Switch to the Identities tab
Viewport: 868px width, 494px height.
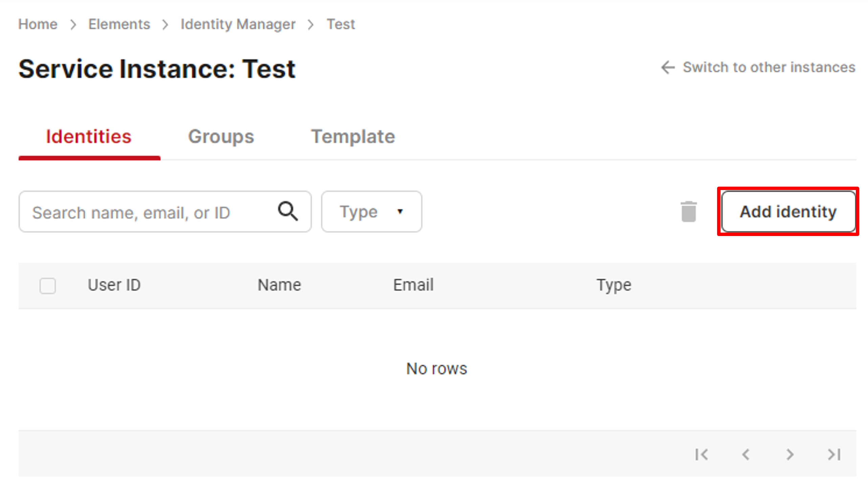pyautogui.click(x=89, y=137)
